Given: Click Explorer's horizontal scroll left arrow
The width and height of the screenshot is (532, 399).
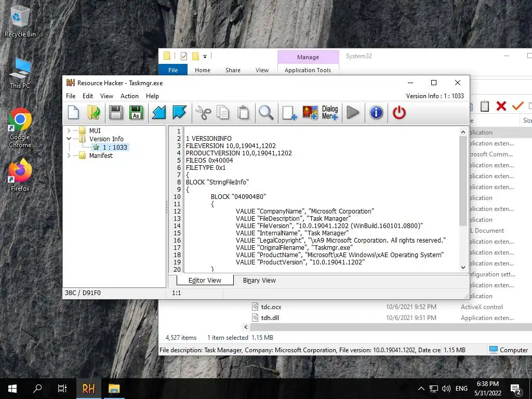Looking at the screenshot, I should tap(246, 327).
